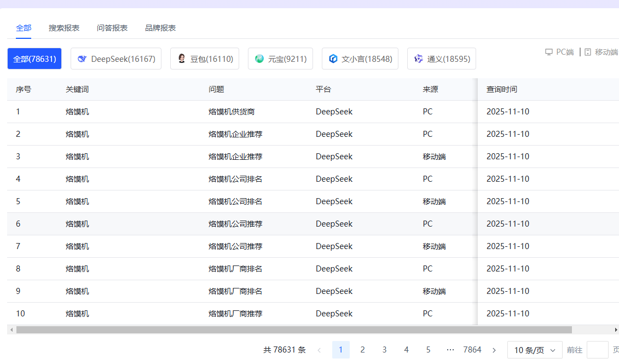
Task: Toggle the 移动端 view option
Action: tap(599, 51)
